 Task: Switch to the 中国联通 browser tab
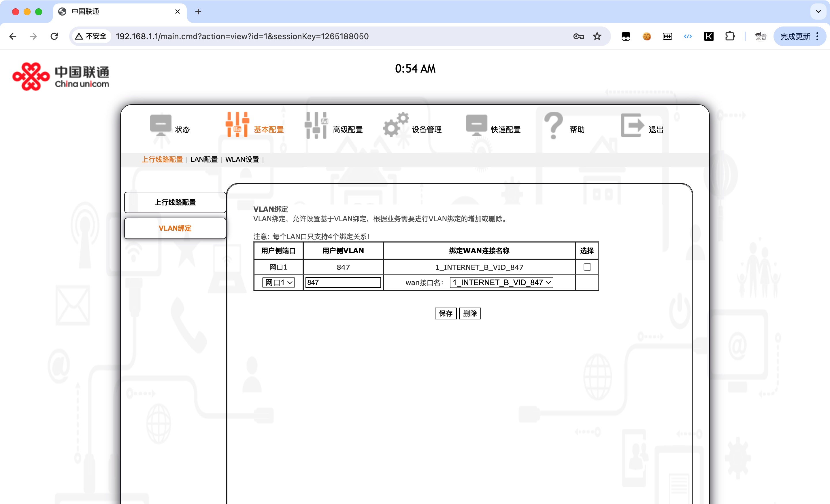[x=120, y=12]
